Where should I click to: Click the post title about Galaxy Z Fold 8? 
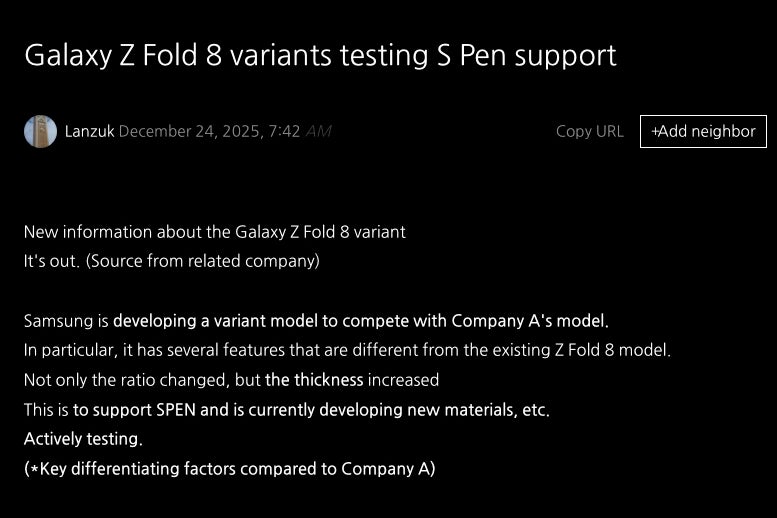click(x=320, y=55)
